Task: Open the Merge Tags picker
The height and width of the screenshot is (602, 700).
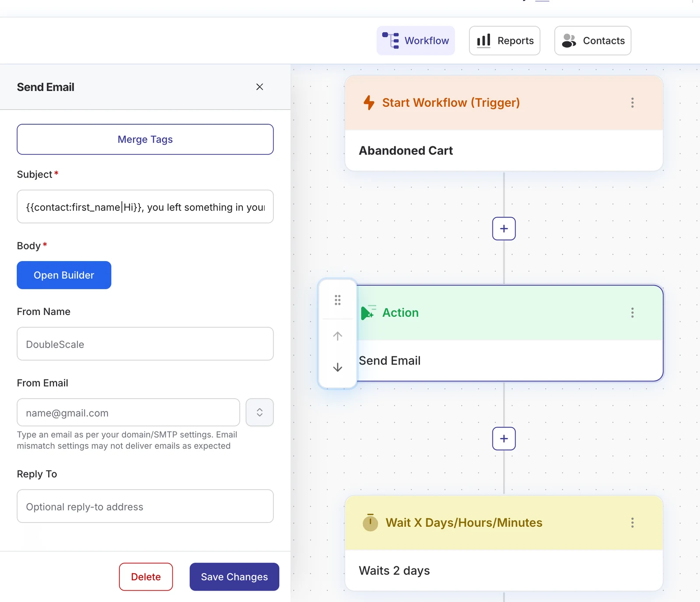Action: 145,139
